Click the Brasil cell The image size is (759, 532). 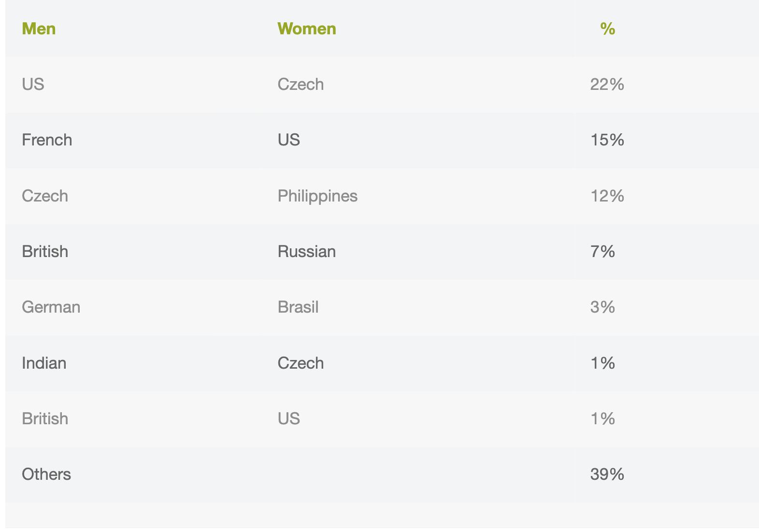(x=298, y=307)
